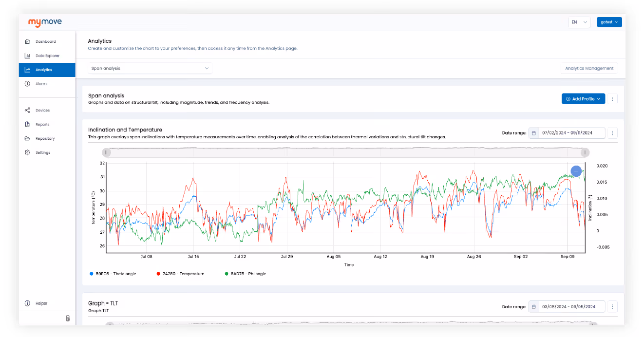Toggle the 24280 - Temperature legend series

point(181,274)
